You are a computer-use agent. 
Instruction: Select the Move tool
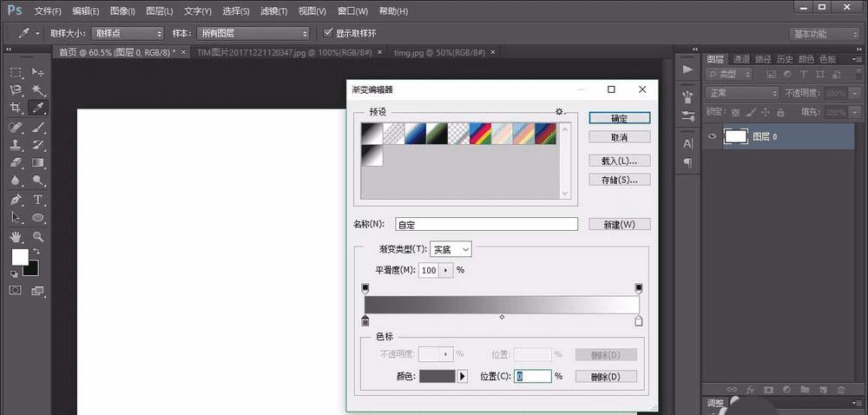[37, 72]
